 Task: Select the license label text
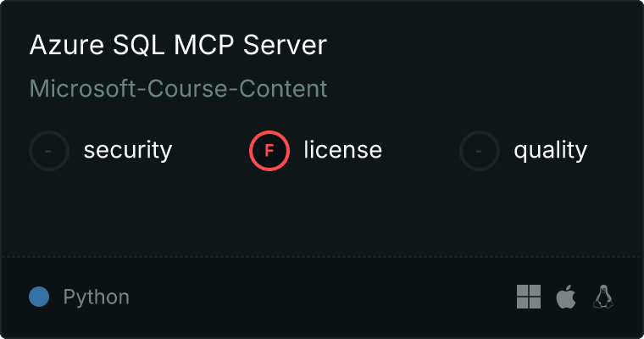[343, 149]
